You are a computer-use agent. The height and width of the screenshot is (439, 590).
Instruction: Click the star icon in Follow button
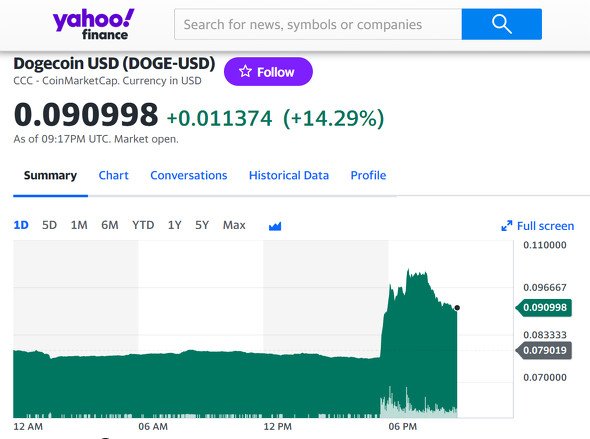coord(245,71)
